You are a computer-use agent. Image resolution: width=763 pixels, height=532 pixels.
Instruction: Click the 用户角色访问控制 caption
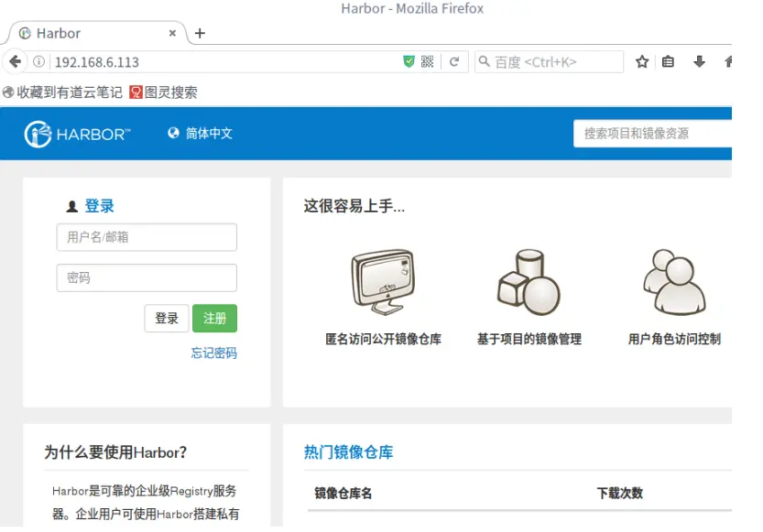pos(674,339)
